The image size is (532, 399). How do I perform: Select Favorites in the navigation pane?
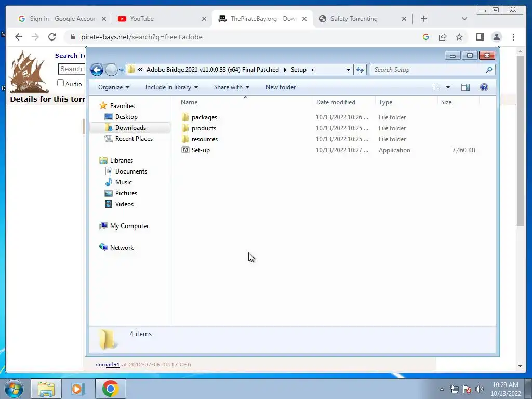pyautogui.click(x=122, y=106)
